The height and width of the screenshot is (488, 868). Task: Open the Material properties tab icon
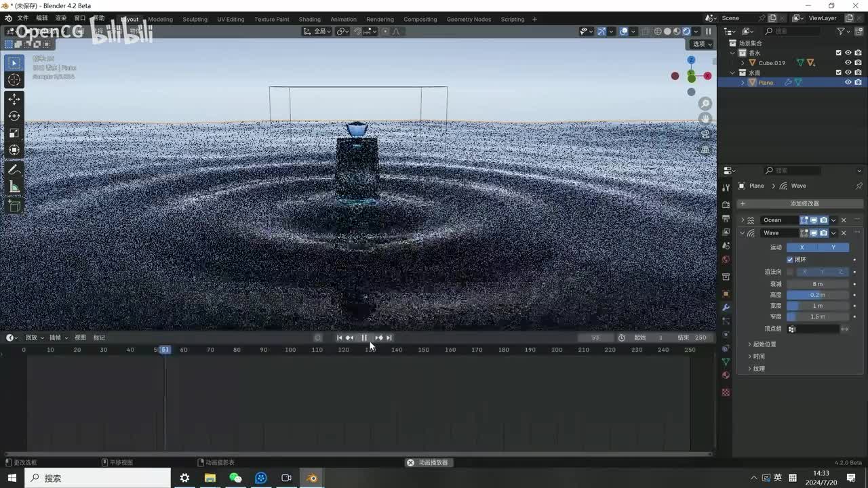click(726, 375)
